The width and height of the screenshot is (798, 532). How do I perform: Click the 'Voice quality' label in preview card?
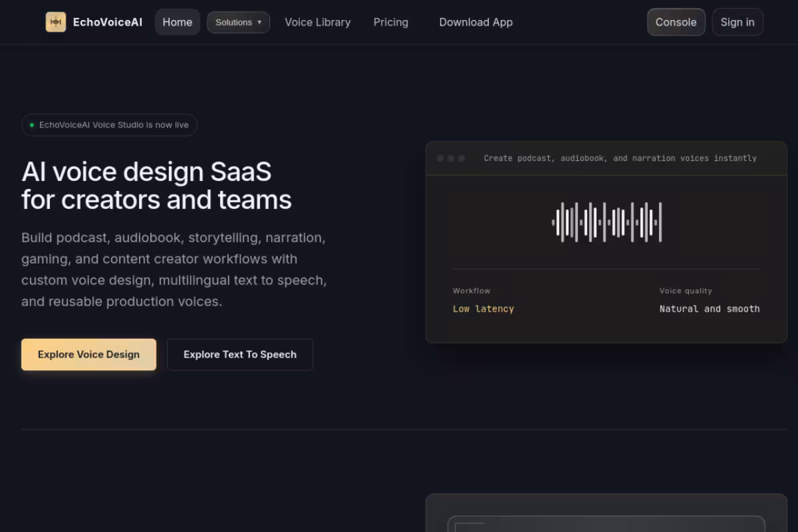tap(686, 291)
